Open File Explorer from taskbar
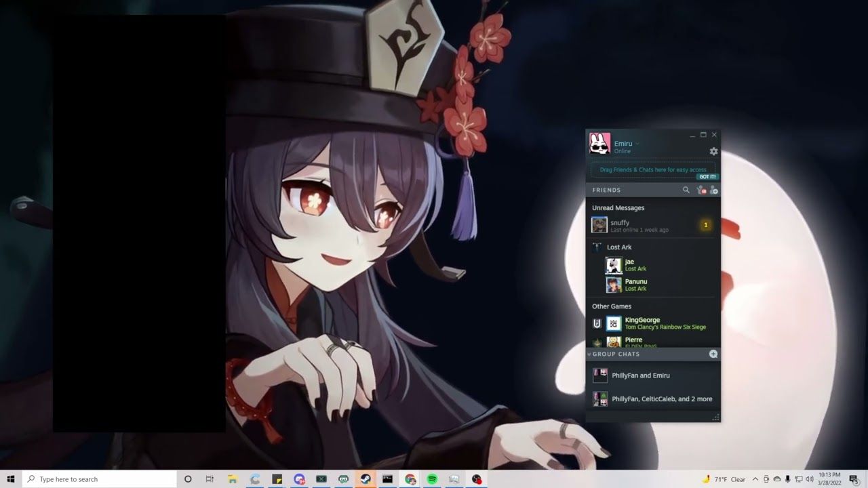The width and height of the screenshot is (868, 488). pyautogui.click(x=232, y=479)
